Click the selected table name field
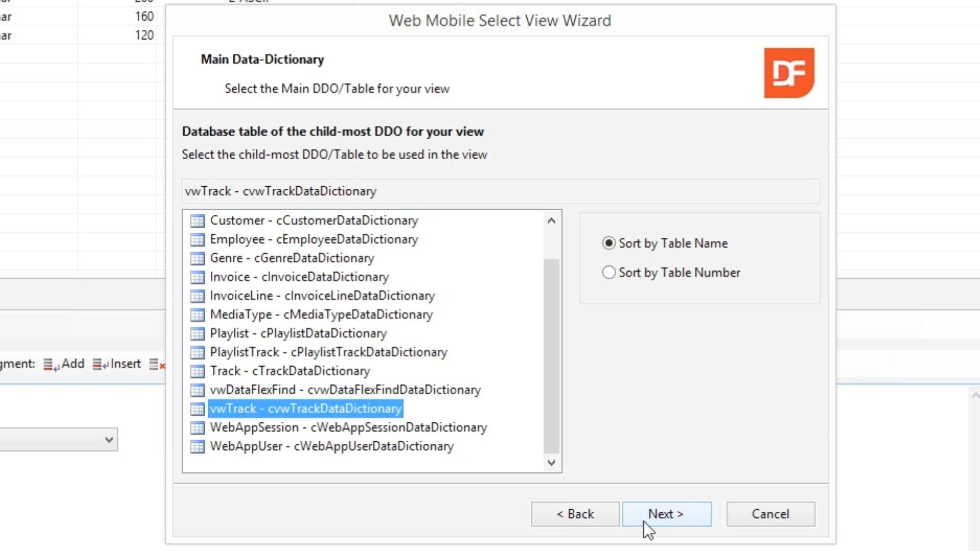The image size is (980, 551). point(500,191)
